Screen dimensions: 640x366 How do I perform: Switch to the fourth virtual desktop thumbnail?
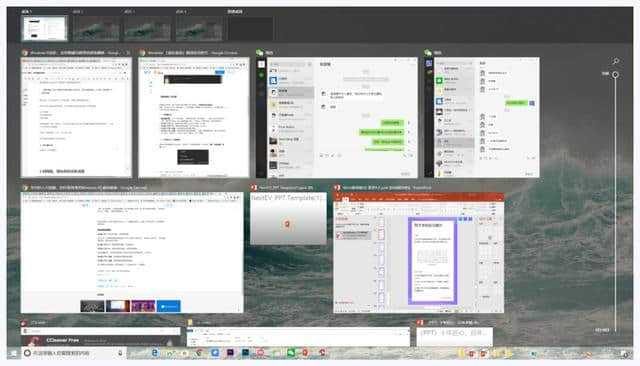coord(199,29)
